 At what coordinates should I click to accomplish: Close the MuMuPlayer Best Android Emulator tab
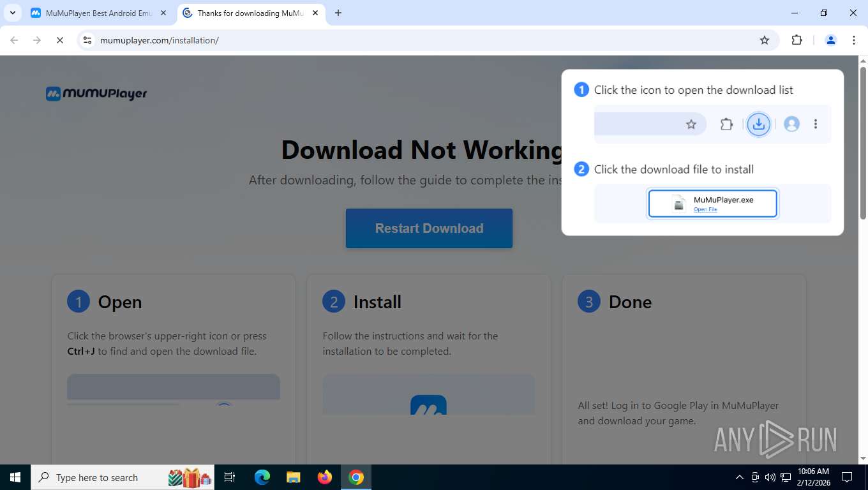coord(163,13)
